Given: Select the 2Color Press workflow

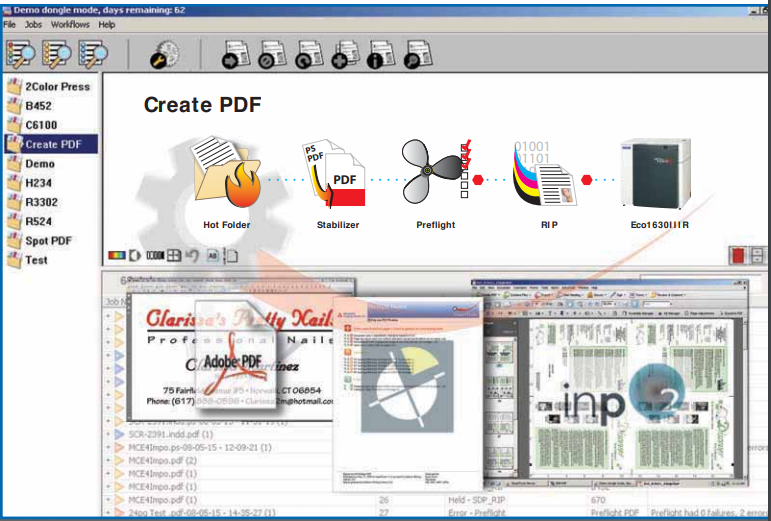Looking at the screenshot, I should tap(49, 87).
